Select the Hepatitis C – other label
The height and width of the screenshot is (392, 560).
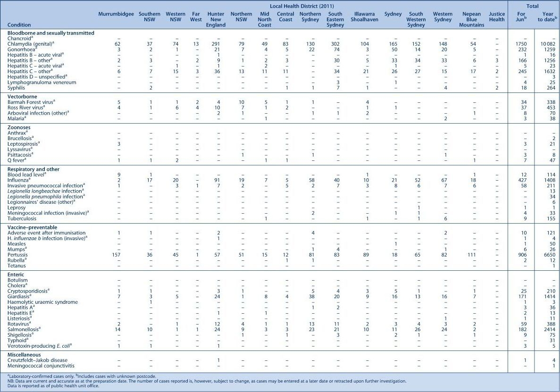30,71
